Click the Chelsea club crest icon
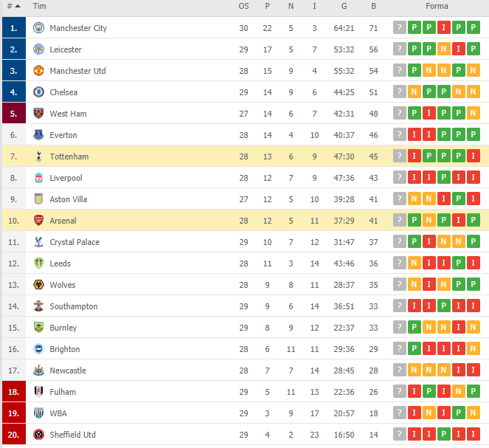489x448 pixels. tap(38, 92)
